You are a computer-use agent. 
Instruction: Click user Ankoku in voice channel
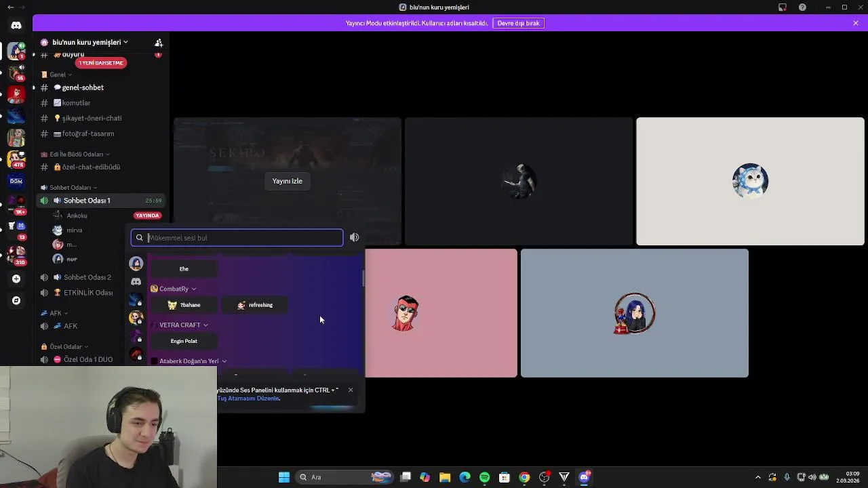tap(77, 216)
